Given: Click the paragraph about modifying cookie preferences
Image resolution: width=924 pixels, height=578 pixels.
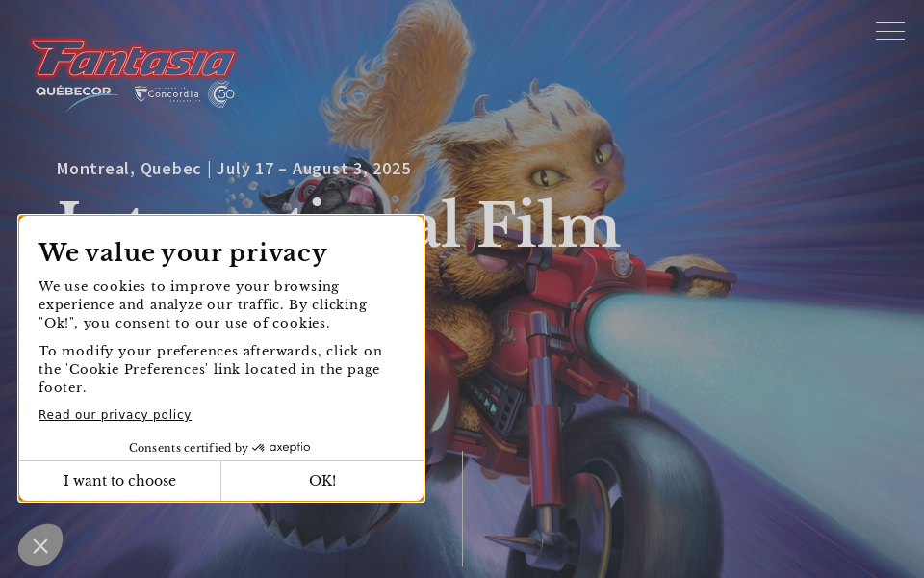Looking at the screenshot, I should [211, 369].
